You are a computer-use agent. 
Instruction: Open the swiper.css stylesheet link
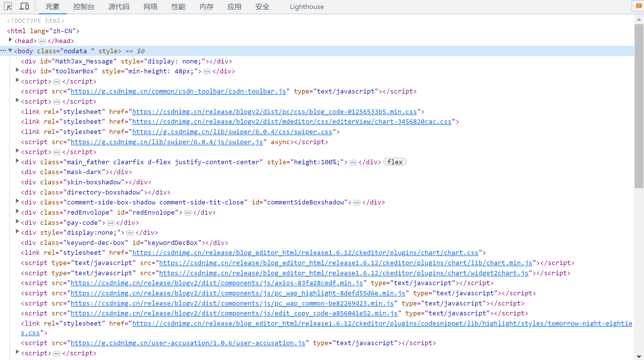[x=232, y=132]
